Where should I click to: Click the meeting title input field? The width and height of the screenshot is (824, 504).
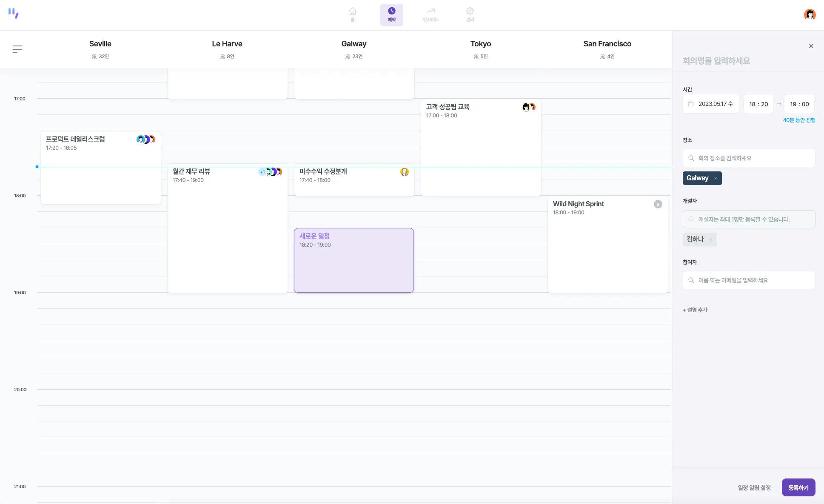pyautogui.click(x=723, y=61)
